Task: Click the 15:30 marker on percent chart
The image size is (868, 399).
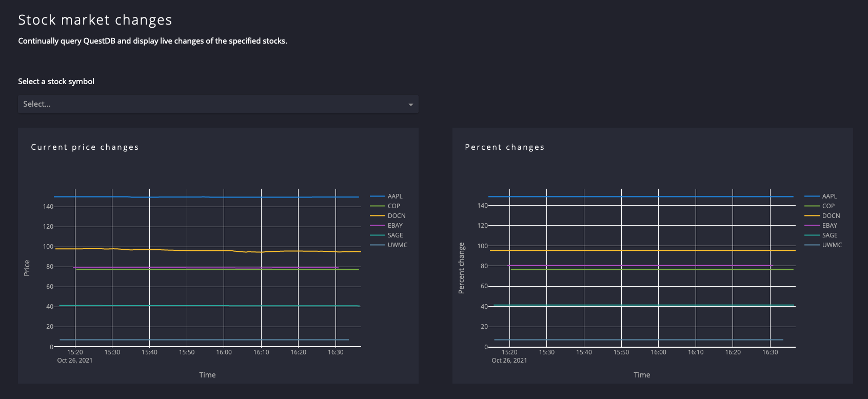Action: 546,352
